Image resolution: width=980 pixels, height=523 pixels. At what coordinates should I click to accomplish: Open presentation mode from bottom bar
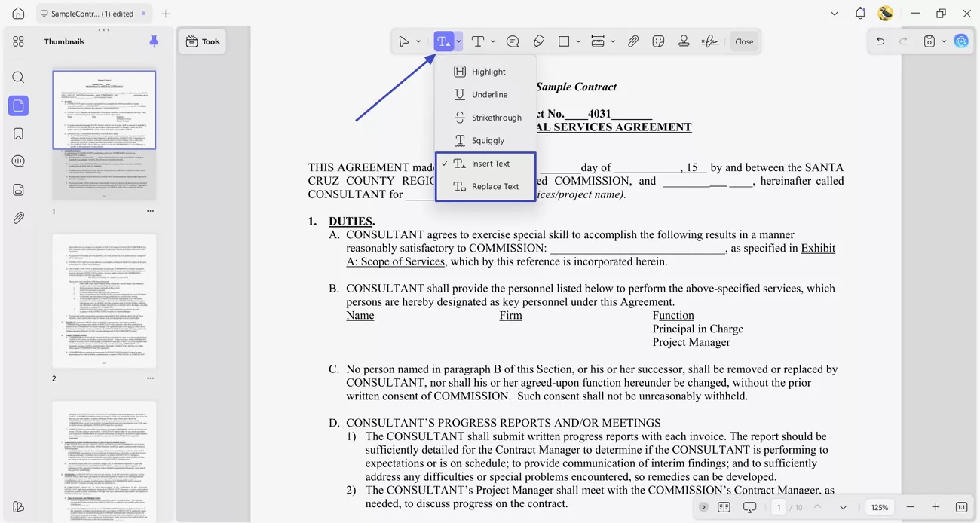pyautogui.click(x=749, y=507)
